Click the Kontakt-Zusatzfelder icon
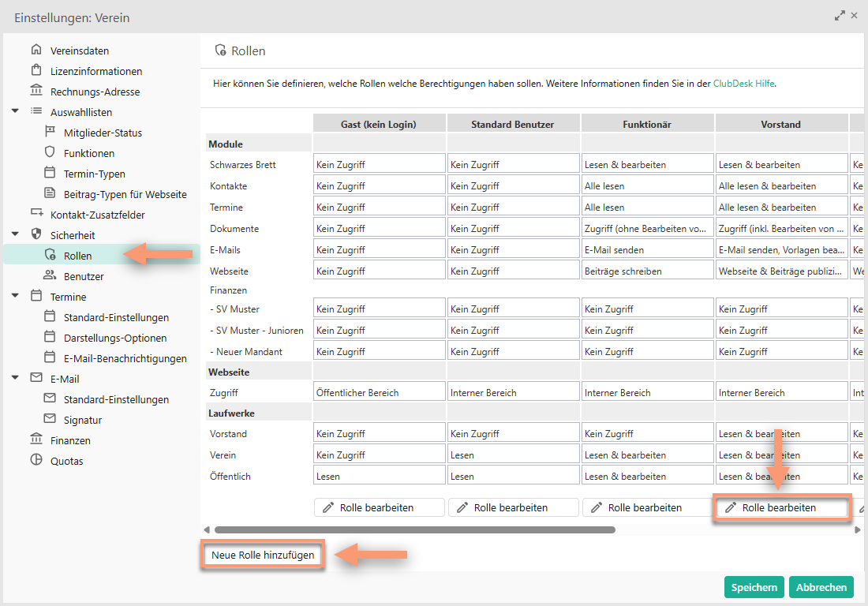The width and height of the screenshot is (868, 606). [x=36, y=213]
